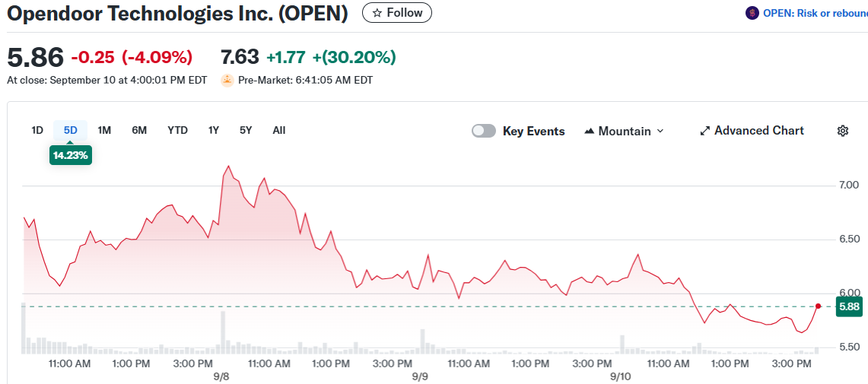Viewport: 868px width, 384px height.
Task: Select the 1Y range tab
Action: point(214,131)
